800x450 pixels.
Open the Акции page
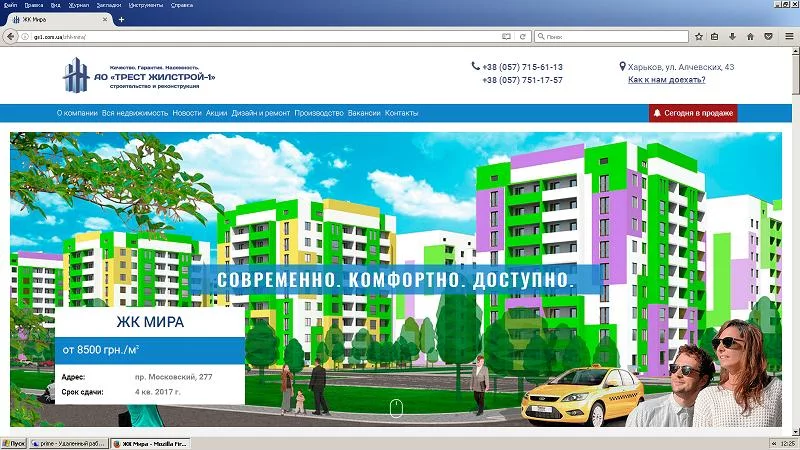pyautogui.click(x=216, y=113)
